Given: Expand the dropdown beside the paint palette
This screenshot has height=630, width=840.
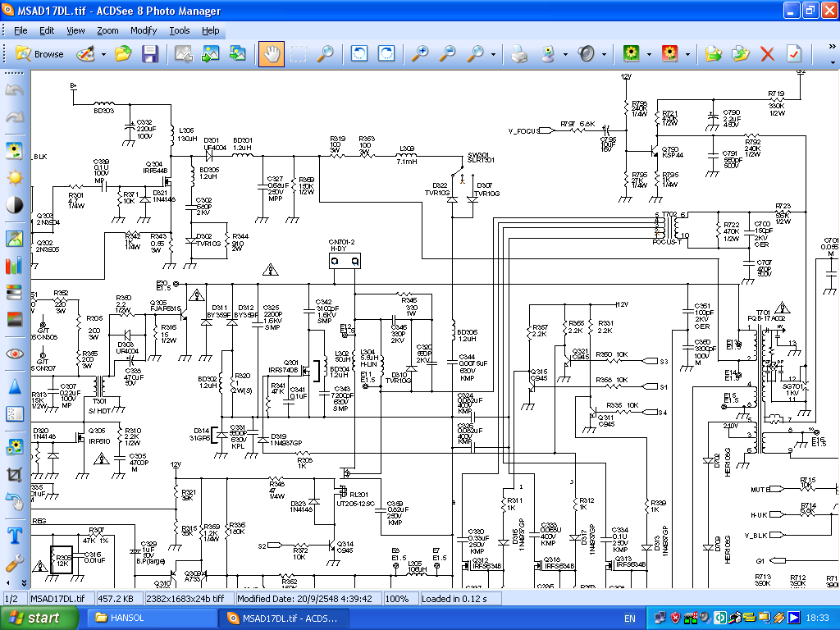Looking at the screenshot, I should [x=103, y=54].
